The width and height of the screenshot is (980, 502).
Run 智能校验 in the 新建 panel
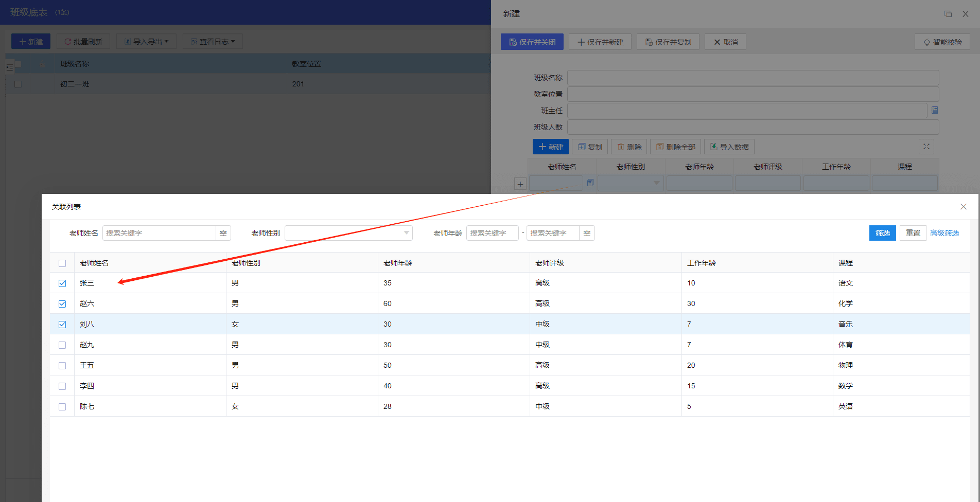(942, 42)
